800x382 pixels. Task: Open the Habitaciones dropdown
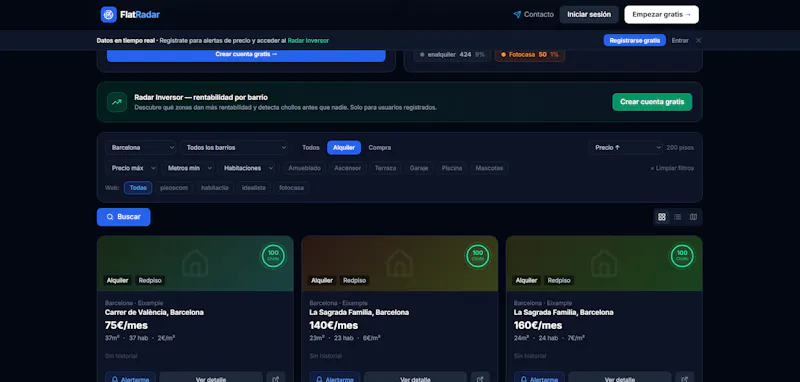point(246,168)
